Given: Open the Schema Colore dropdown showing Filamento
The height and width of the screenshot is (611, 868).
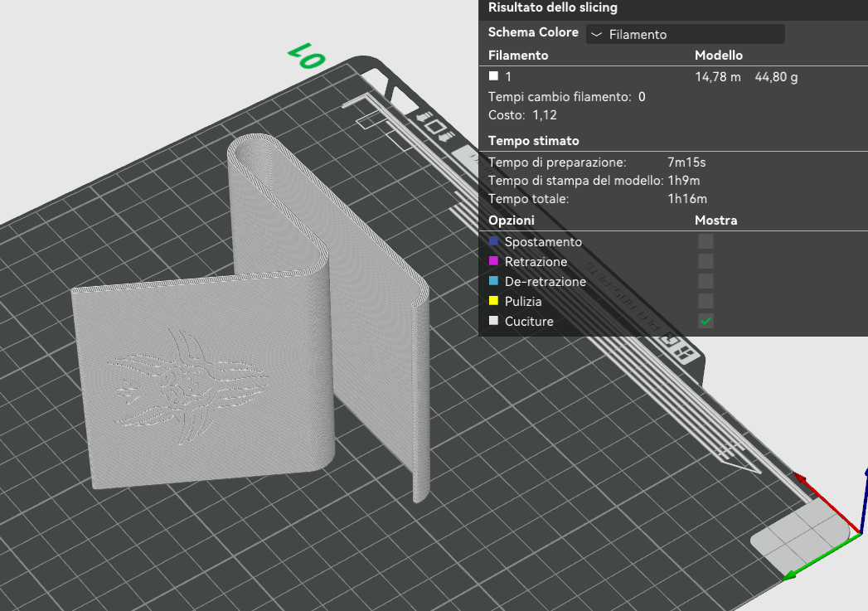Looking at the screenshot, I should tap(685, 34).
